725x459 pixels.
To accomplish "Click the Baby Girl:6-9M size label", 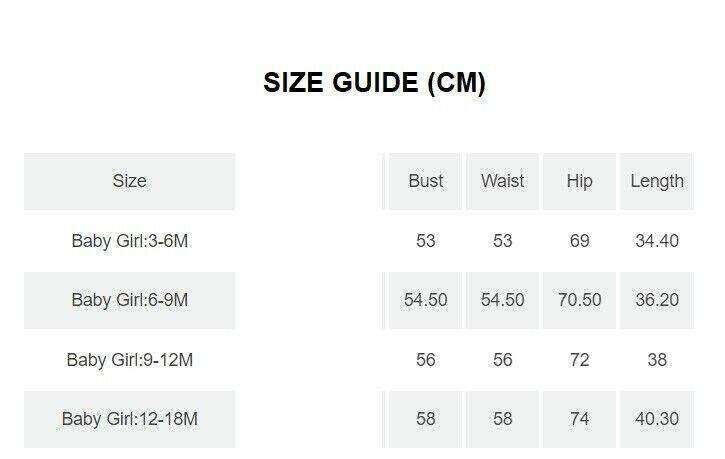I will pos(129,300).
